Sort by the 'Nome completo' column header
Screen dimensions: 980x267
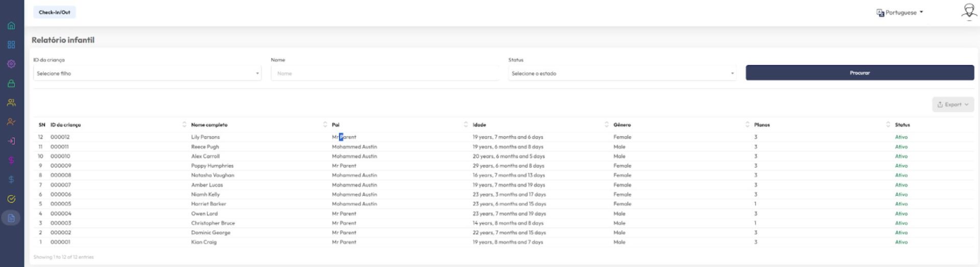pyautogui.click(x=209, y=125)
